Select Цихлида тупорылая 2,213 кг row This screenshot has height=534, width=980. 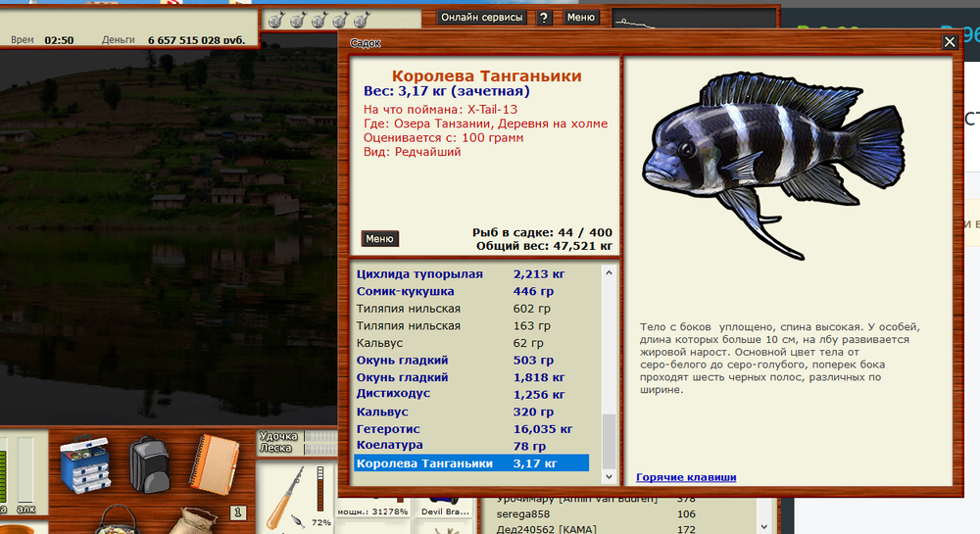(472, 273)
